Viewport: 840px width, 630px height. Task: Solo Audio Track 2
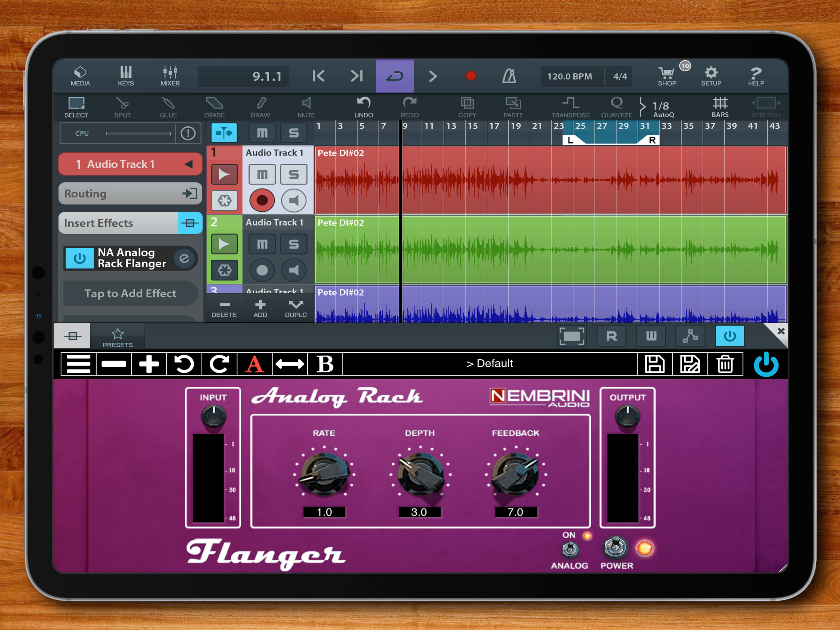click(x=294, y=244)
